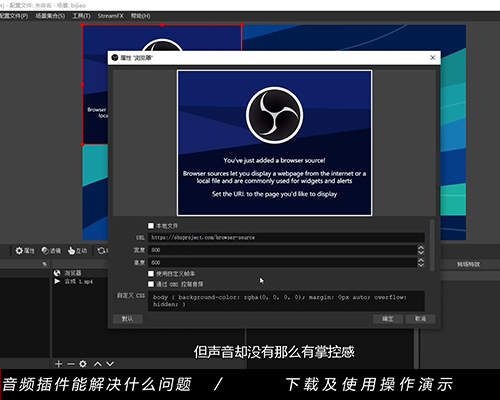Select the media source play icon

(57, 281)
